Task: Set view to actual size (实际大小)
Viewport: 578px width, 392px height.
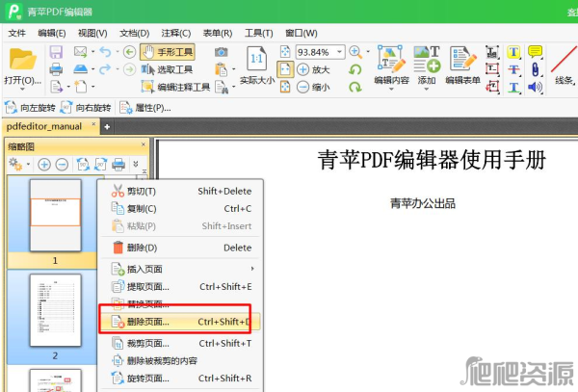Action: pyautogui.click(x=257, y=65)
